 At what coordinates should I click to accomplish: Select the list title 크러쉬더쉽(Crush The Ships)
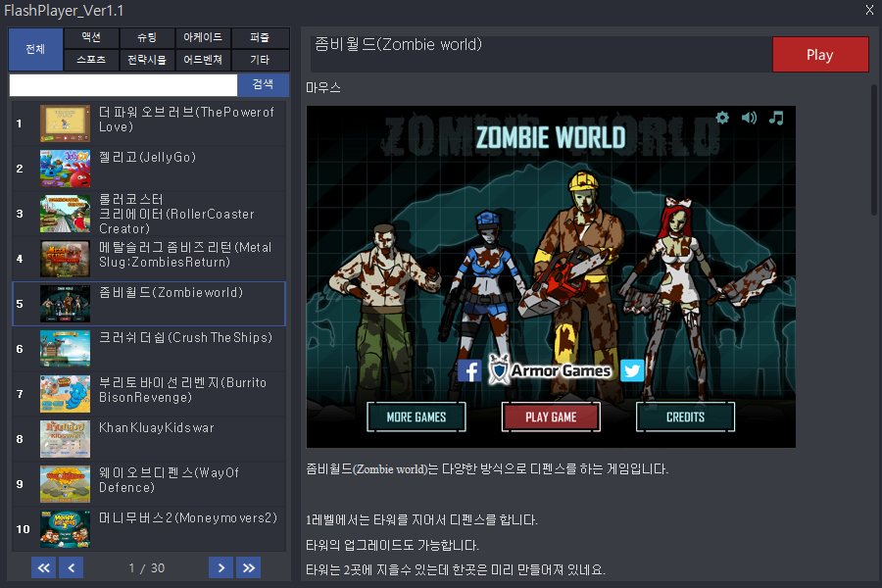(x=185, y=337)
